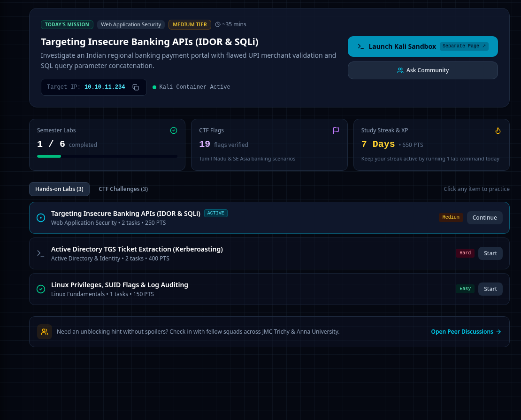Click the Easy difficulty badge
The width and height of the screenshot is (521, 420).
[x=465, y=289]
